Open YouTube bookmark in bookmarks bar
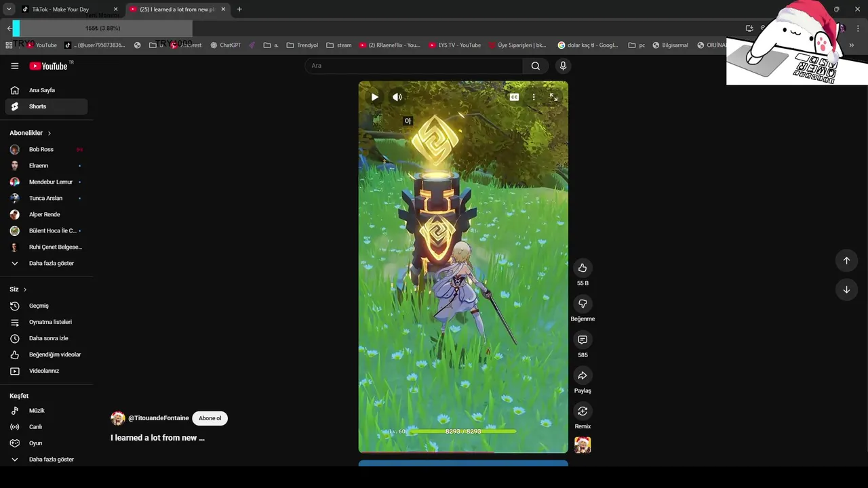 point(42,45)
